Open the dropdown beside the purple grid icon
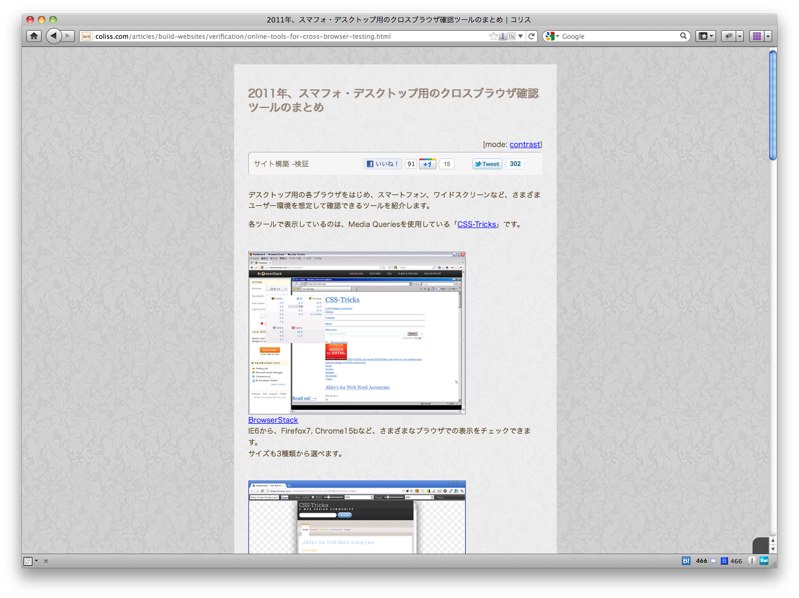799x598 pixels. point(768,36)
